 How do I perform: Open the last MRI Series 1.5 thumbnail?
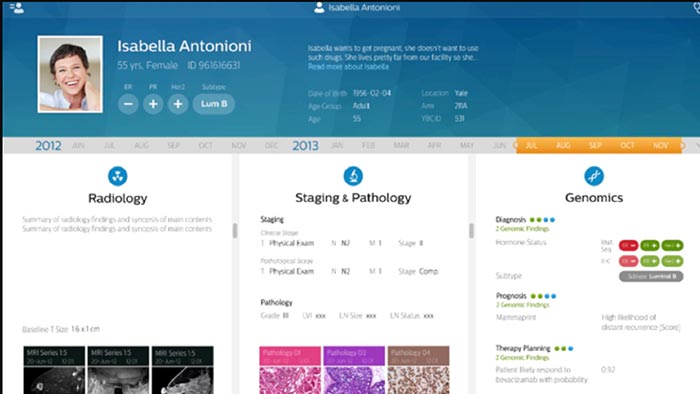[x=183, y=370]
